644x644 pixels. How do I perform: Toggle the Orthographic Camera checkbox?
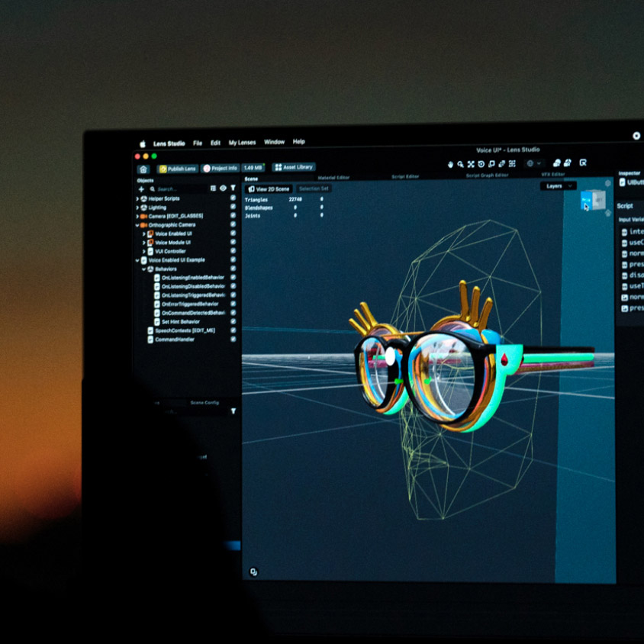[x=233, y=224]
